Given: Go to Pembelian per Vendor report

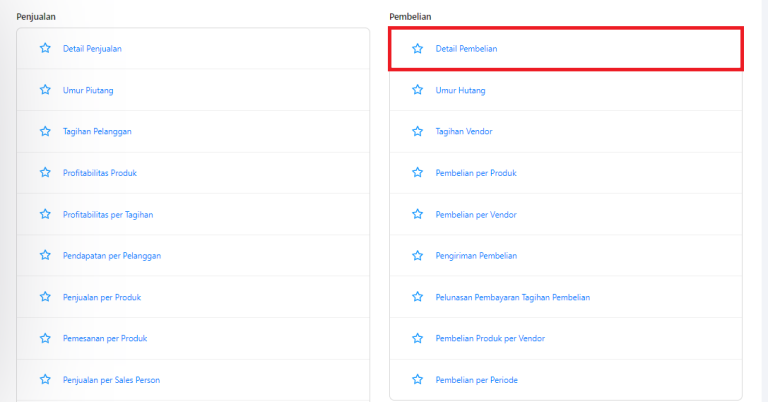Looking at the screenshot, I should pos(476,214).
